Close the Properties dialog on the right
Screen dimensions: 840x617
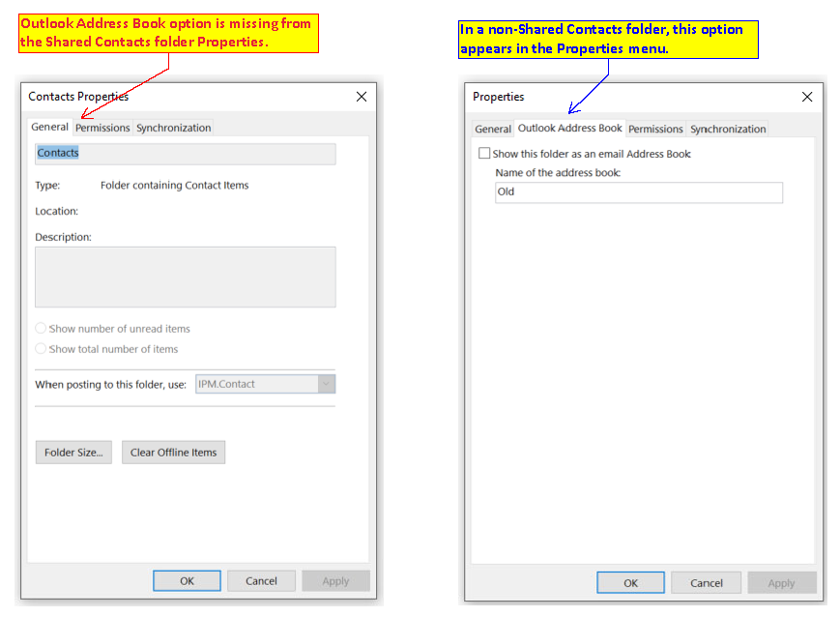(x=807, y=97)
